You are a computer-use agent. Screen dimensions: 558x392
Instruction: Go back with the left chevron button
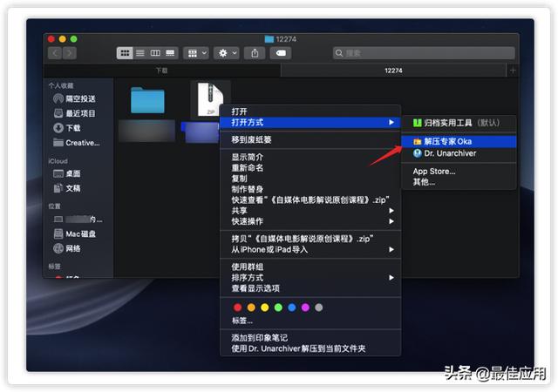pyautogui.click(x=55, y=53)
